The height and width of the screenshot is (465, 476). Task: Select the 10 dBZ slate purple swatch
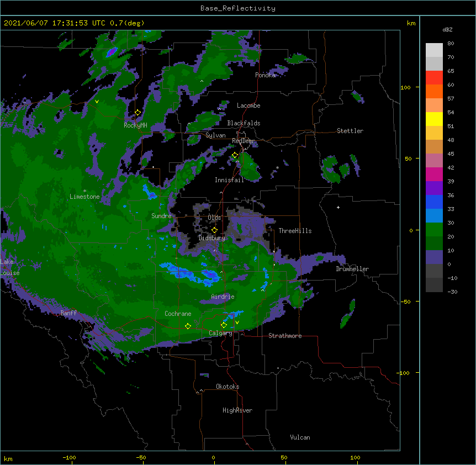[x=434, y=257]
